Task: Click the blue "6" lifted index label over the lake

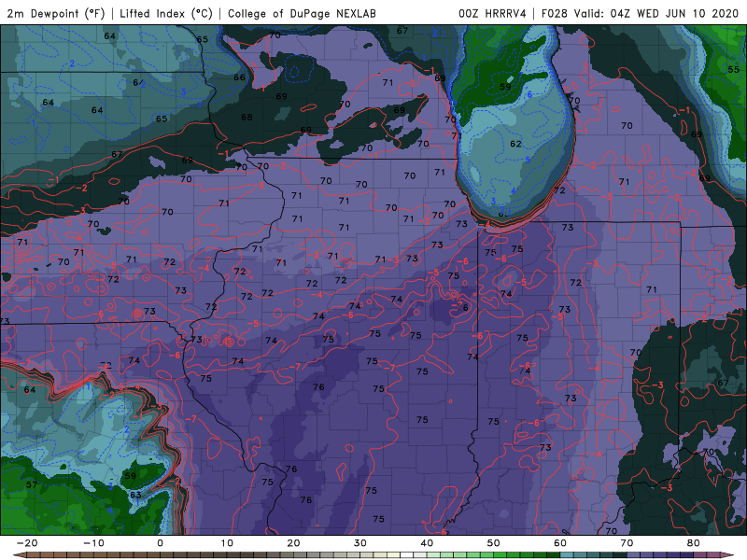Action: point(529,94)
